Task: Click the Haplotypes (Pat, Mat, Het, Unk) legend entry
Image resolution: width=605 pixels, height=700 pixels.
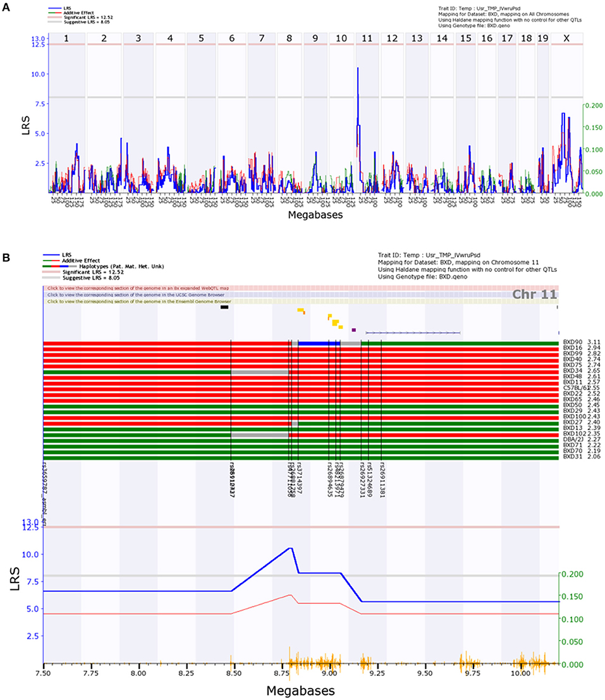Action: tap(121, 266)
